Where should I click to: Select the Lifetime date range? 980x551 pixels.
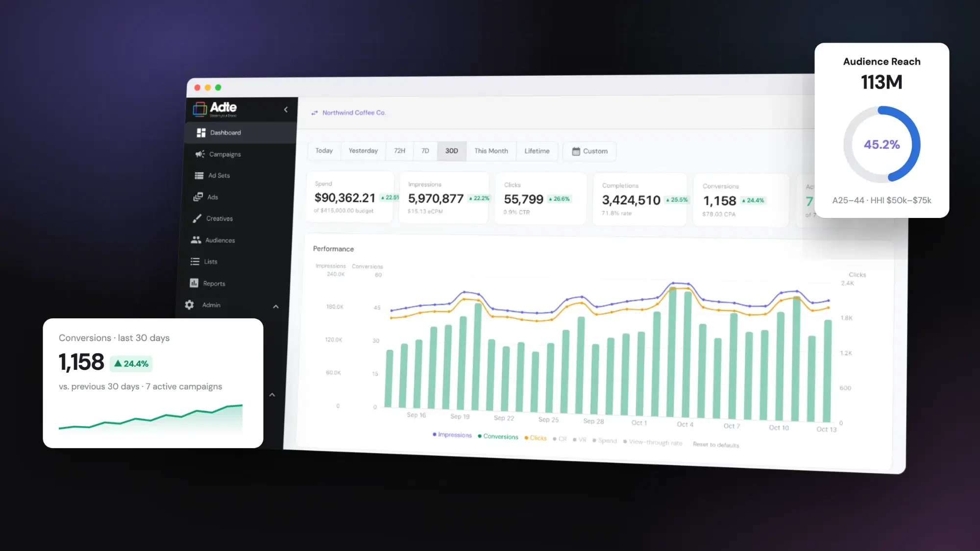click(537, 151)
